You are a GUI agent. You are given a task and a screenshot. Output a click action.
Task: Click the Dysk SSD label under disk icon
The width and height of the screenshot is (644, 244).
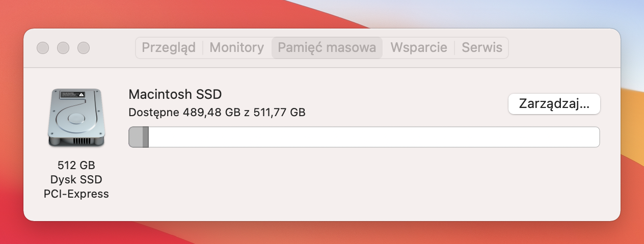(x=76, y=179)
